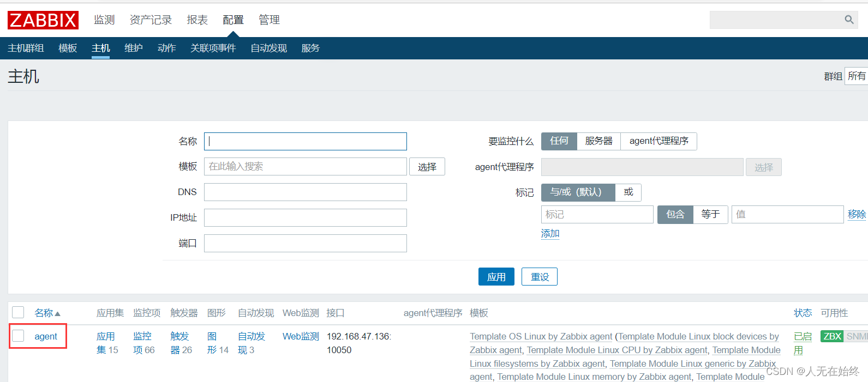Click the IP地址 input field
Viewport: 868px width, 382px height.
coord(306,217)
